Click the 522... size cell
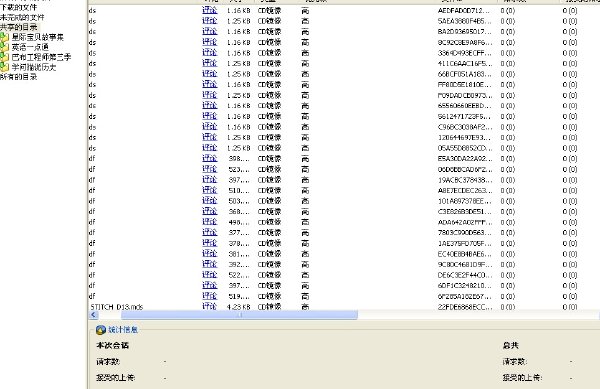The image size is (600, 389). pos(239,275)
